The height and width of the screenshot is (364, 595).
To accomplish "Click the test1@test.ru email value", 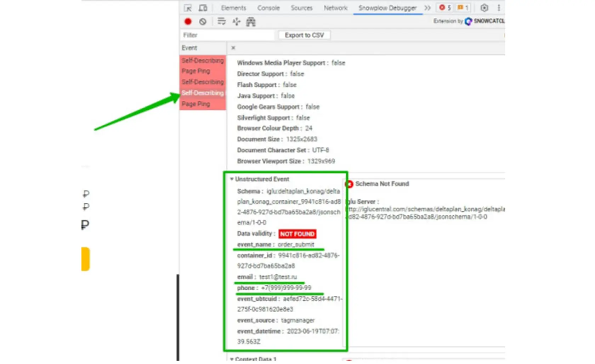I will click(x=278, y=277).
